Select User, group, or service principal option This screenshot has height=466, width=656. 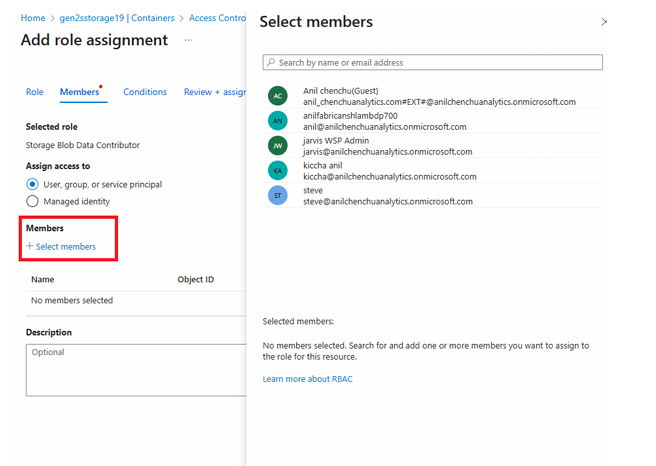tap(33, 184)
